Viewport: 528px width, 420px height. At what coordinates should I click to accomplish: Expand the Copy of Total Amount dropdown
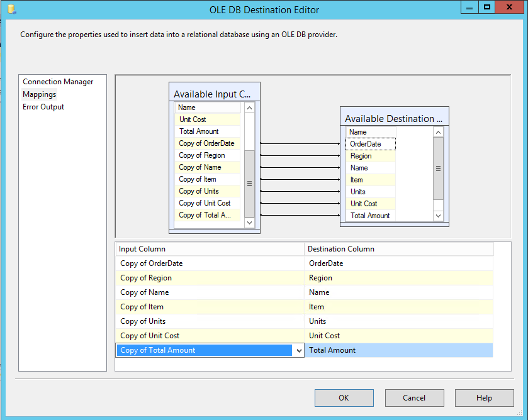pos(299,351)
